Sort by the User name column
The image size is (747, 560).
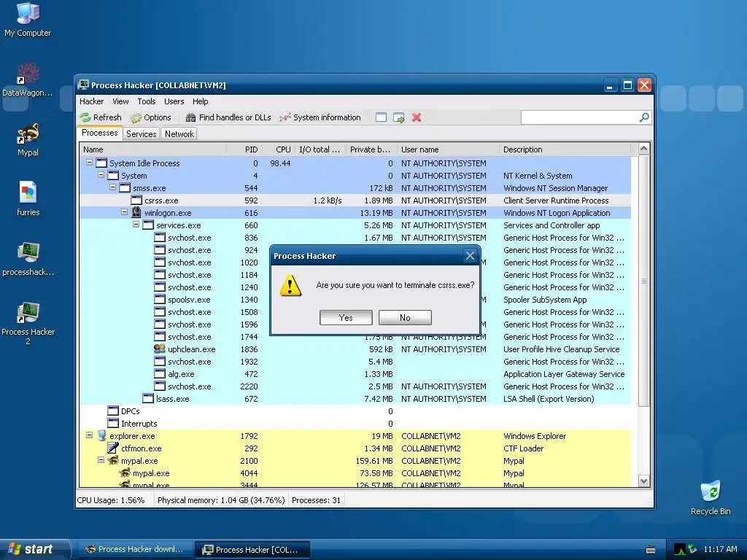[x=448, y=149]
